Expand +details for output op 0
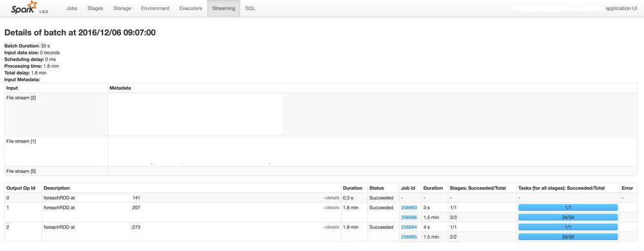644x251 pixels. pos(331,198)
